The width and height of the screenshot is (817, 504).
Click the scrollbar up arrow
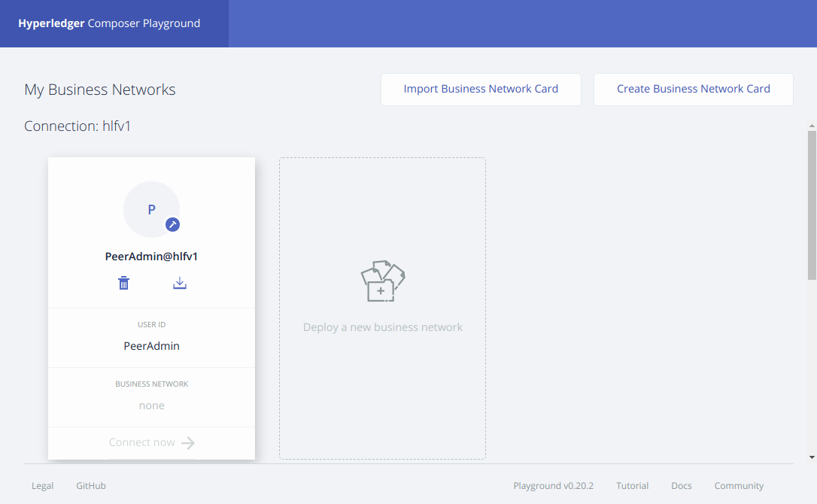tap(812, 124)
